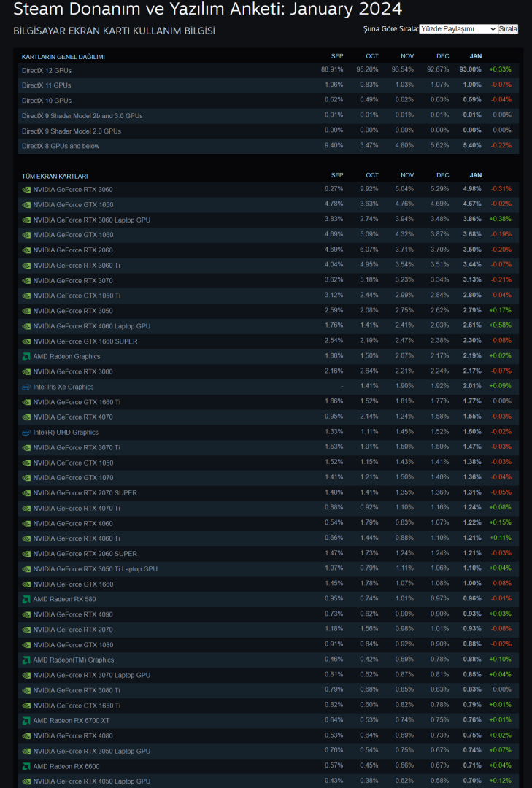Click NVIDIA icon beside GeForce RTX 3070
Screen dimensions: 532x788
coord(26,281)
